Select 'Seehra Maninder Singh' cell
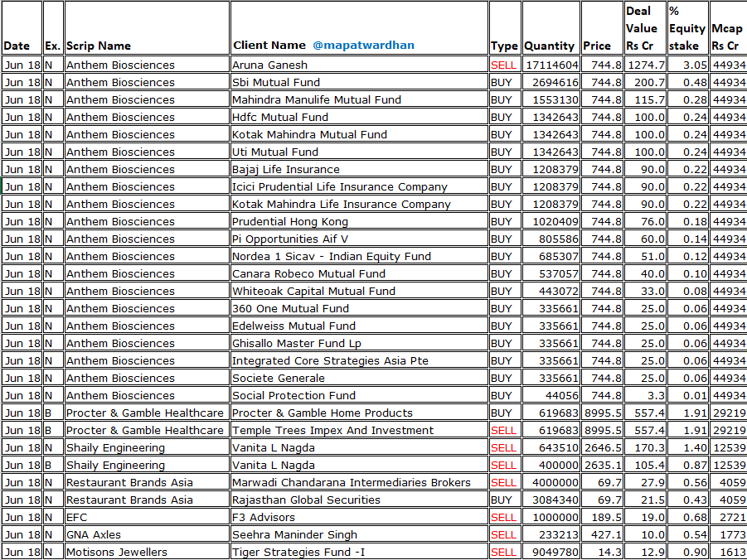The height and width of the screenshot is (560, 747). 359,534
